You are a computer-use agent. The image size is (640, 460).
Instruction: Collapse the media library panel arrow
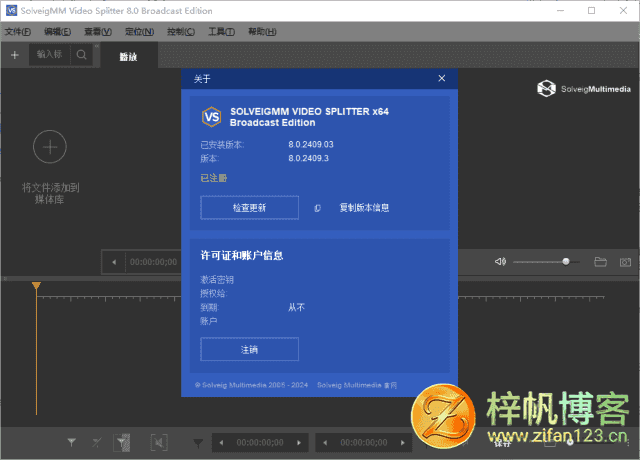97,46
